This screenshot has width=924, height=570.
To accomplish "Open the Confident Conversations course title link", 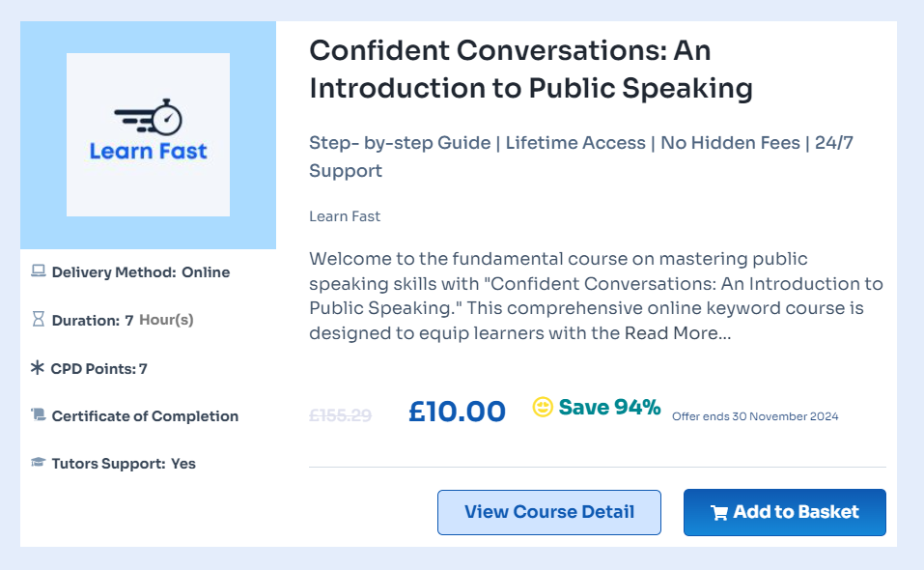I will click(530, 69).
